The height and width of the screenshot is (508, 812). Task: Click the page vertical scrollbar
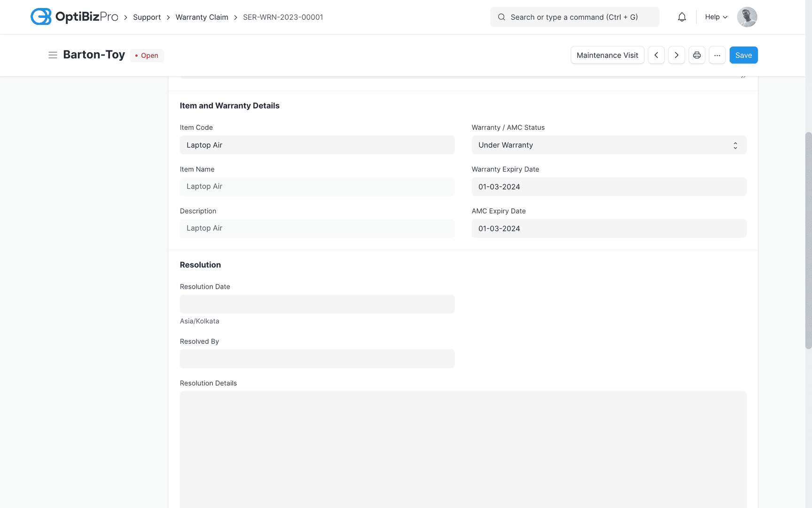tap(808, 240)
